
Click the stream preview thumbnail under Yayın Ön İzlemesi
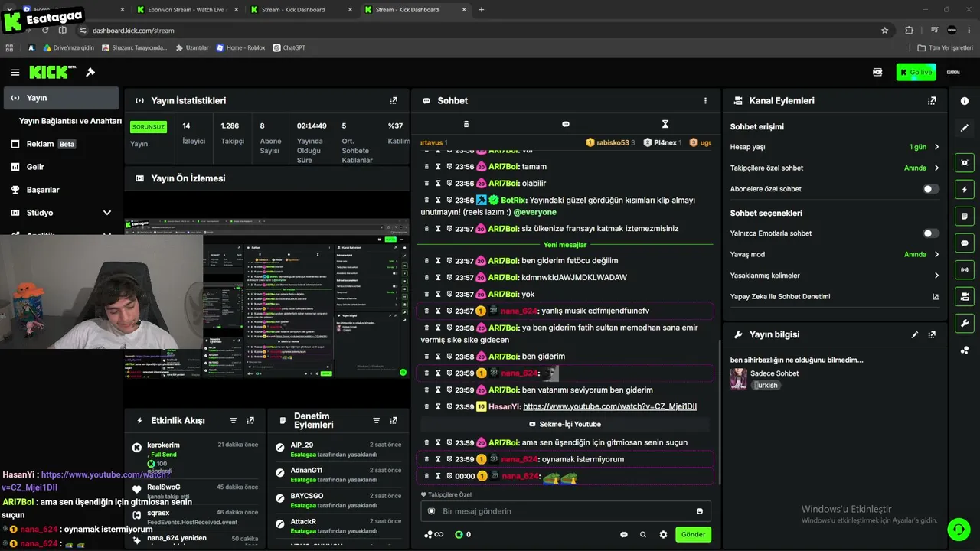[267, 298]
